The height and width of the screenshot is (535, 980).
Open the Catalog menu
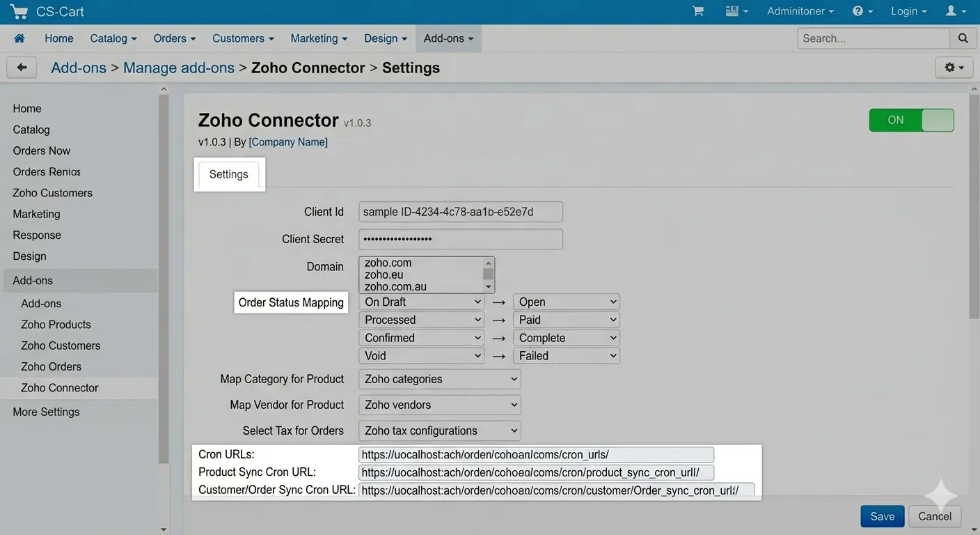point(113,38)
